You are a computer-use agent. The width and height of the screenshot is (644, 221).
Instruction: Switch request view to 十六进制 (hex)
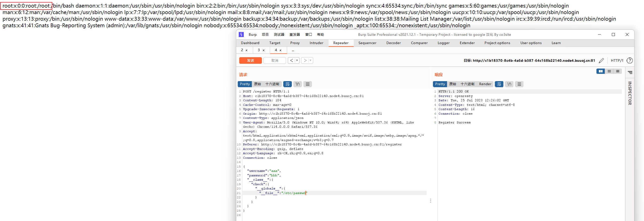[x=272, y=84]
